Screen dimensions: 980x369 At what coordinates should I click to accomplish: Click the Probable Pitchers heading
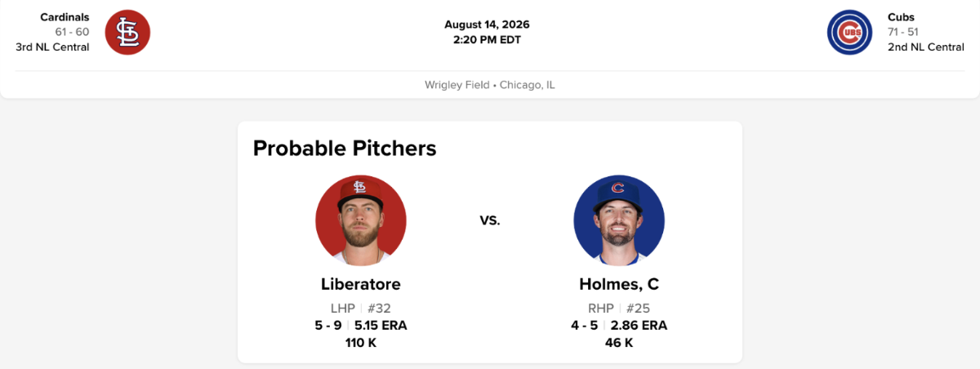[x=345, y=149]
